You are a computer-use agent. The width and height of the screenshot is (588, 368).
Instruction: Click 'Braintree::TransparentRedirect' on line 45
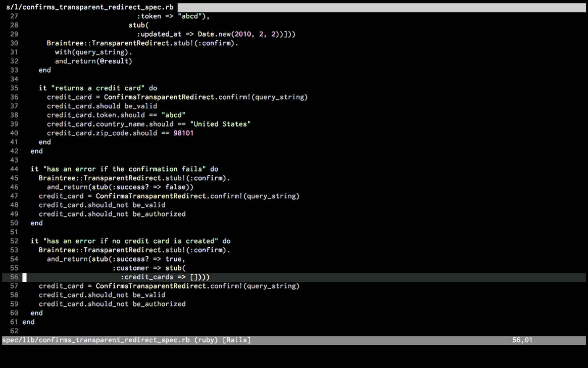click(x=100, y=178)
